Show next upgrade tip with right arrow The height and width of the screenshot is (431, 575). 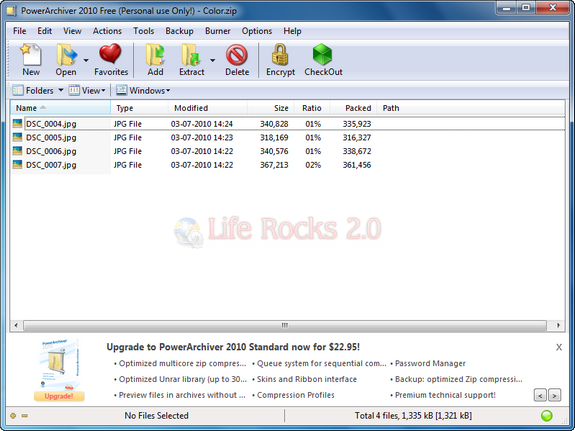click(x=554, y=395)
